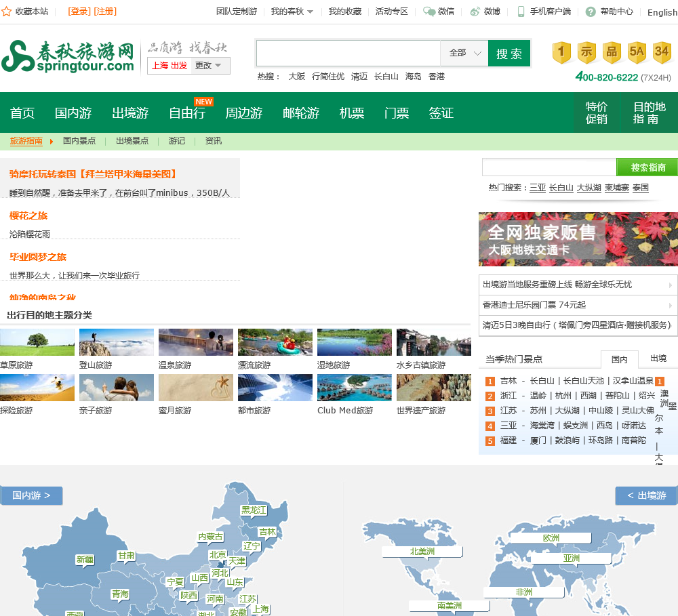Click the orange rank 5 badge for 福建
This screenshot has width=678, height=616.
[x=490, y=441]
